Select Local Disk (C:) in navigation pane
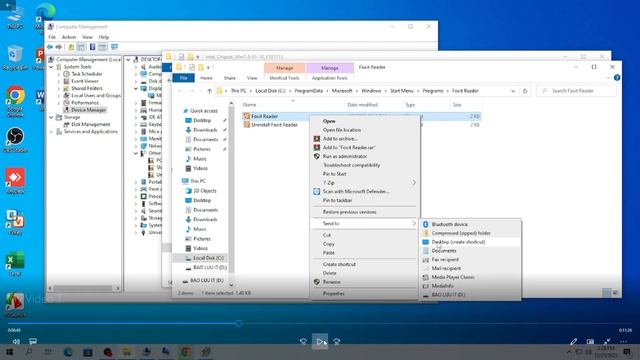The height and width of the screenshot is (360, 640). click(208, 258)
